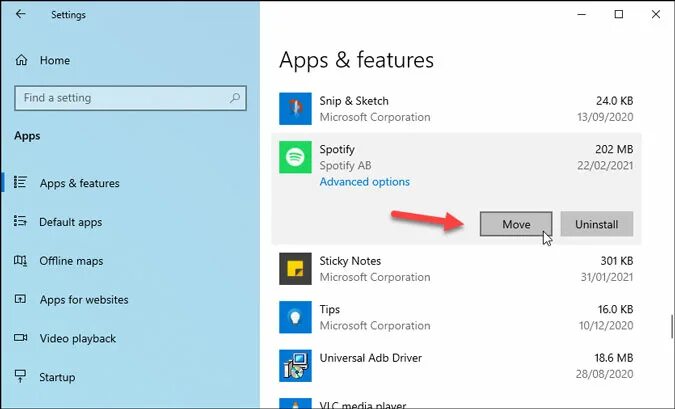Click the 24.0 KB size value
Image resolution: width=675 pixels, height=409 pixels.
pyautogui.click(x=614, y=101)
